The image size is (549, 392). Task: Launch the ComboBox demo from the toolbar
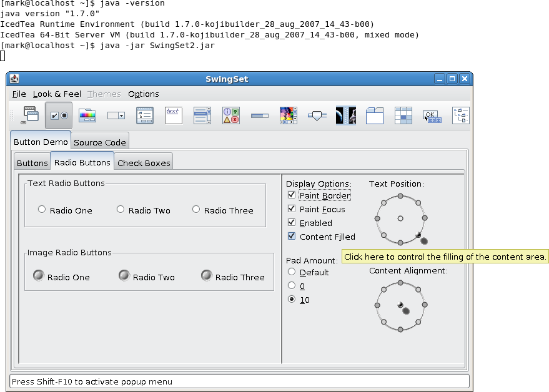tap(116, 115)
